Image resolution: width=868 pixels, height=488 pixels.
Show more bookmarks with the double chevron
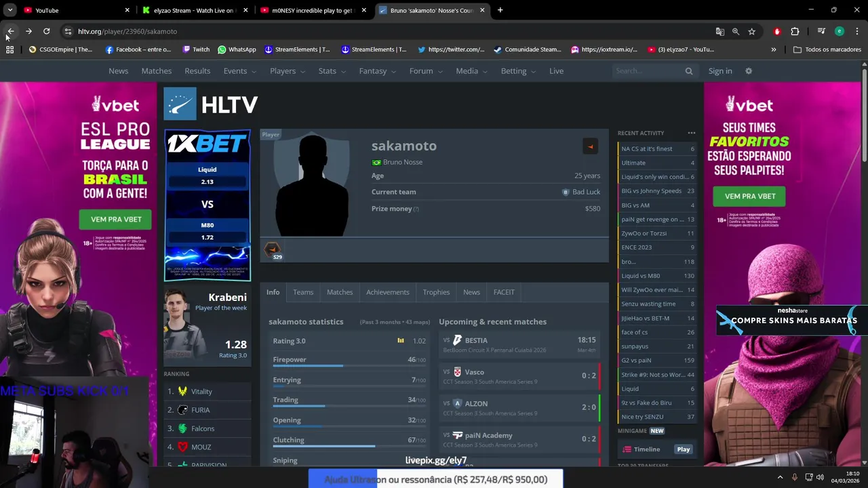pos(774,49)
